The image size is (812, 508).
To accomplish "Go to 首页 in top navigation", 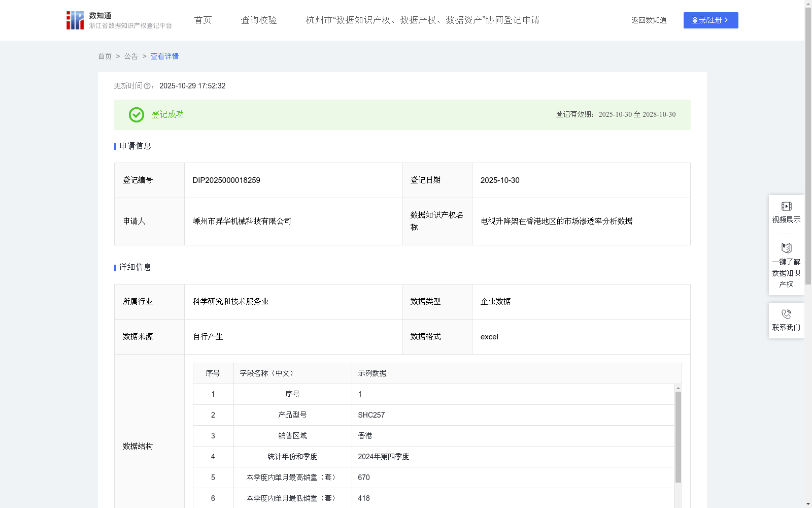I will coord(203,20).
